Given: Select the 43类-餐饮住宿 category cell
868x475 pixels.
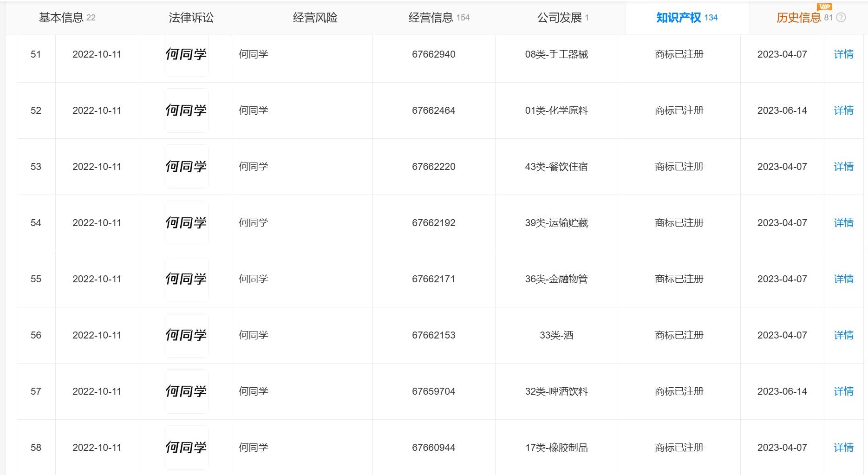Looking at the screenshot, I should click(x=556, y=167).
